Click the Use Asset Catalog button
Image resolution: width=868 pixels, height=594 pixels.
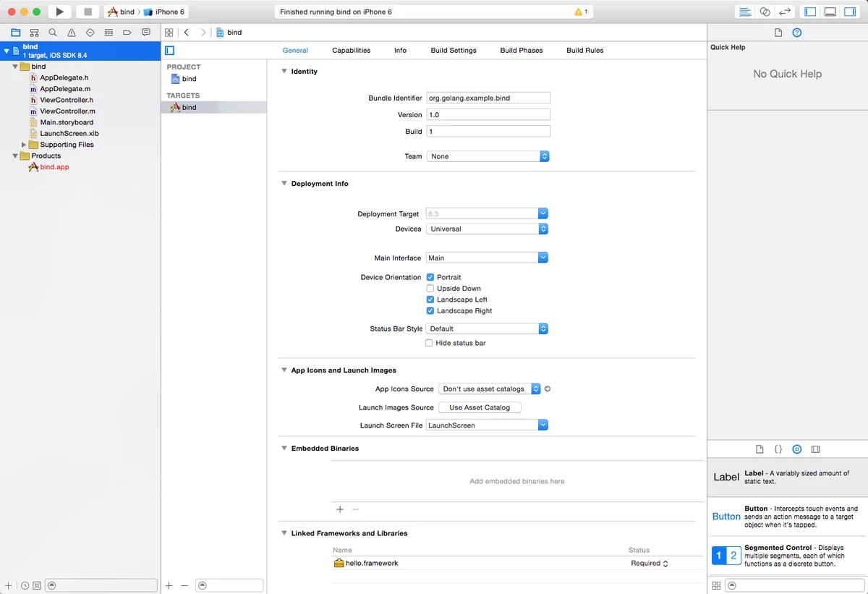tap(480, 407)
